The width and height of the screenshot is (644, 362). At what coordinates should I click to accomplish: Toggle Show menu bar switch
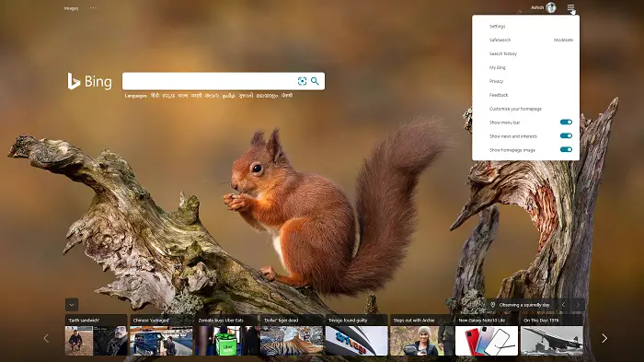[x=566, y=123]
